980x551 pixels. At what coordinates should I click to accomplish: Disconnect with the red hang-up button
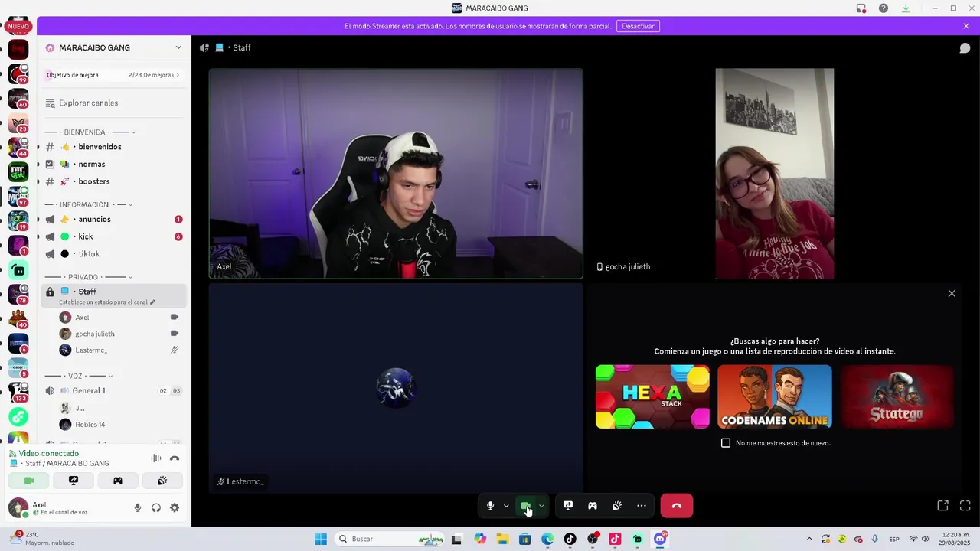(x=677, y=506)
